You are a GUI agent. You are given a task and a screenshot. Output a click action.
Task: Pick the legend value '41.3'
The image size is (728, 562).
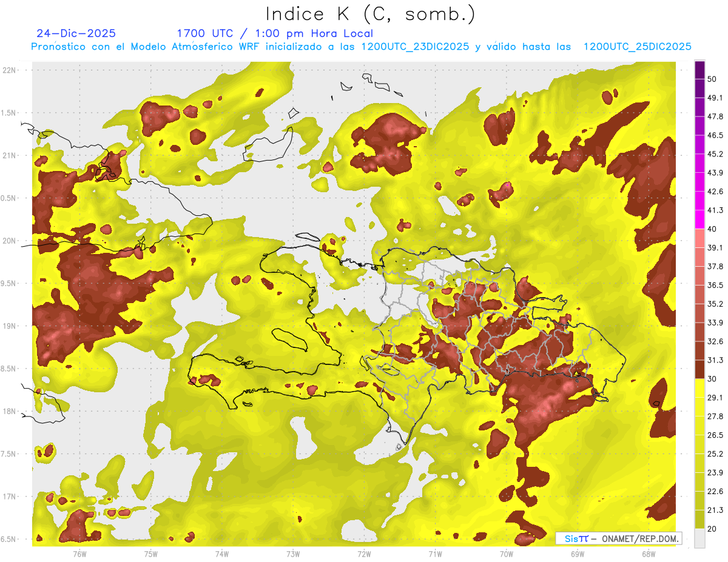click(x=715, y=210)
